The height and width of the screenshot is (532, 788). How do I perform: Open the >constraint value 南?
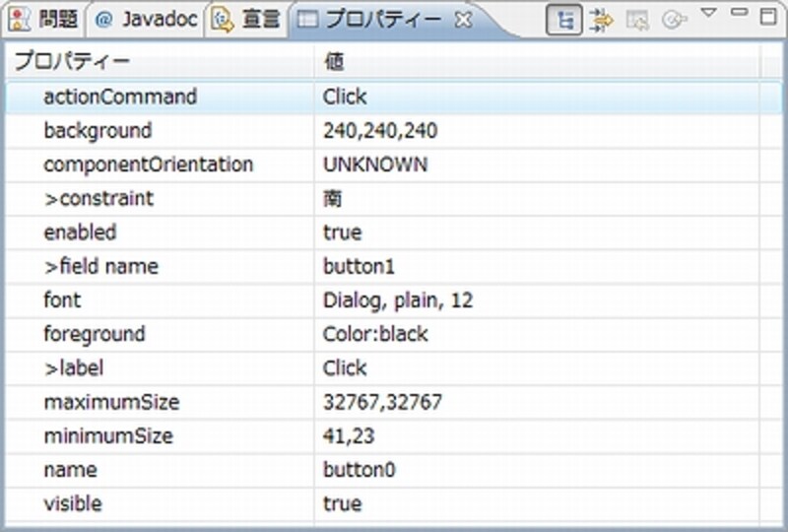click(333, 199)
